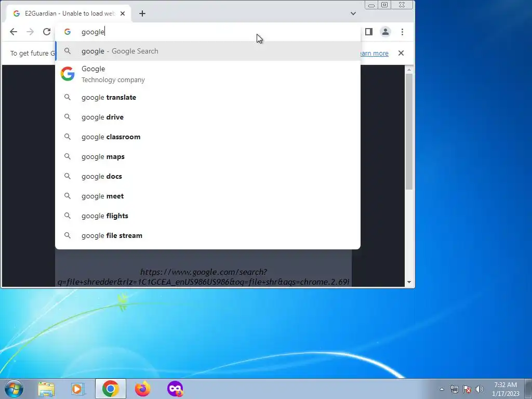
Task: Go back with the browser back arrow
Action: pos(13,32)
